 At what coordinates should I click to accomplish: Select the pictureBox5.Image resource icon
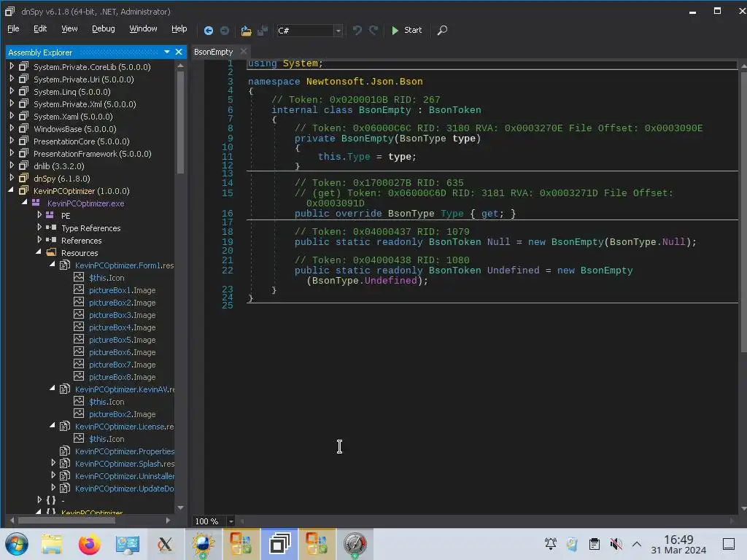click(x=79, y=339)
